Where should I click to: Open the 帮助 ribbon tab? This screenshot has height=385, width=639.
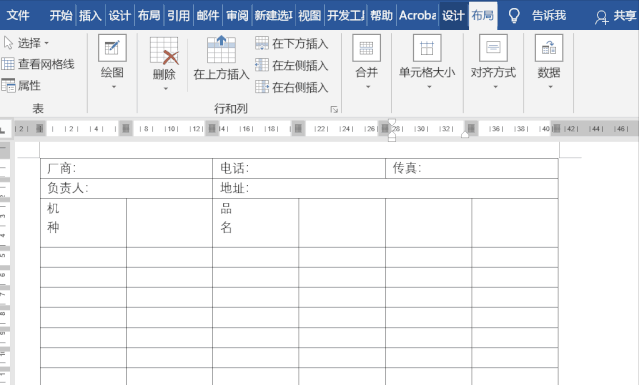pyautogui.click(x=381, y=15)
